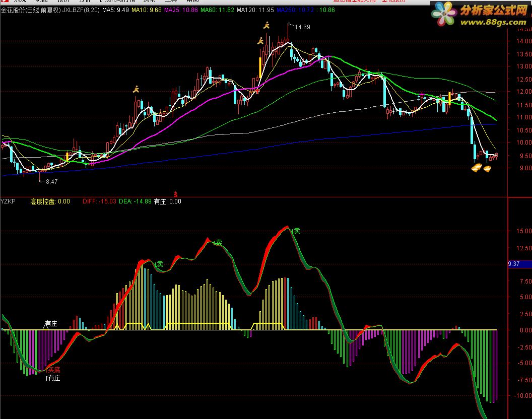This screenshot has height=419, width=532.
Task: Select the MA10: 9.68 legend entry
Action: coord(147,10)
